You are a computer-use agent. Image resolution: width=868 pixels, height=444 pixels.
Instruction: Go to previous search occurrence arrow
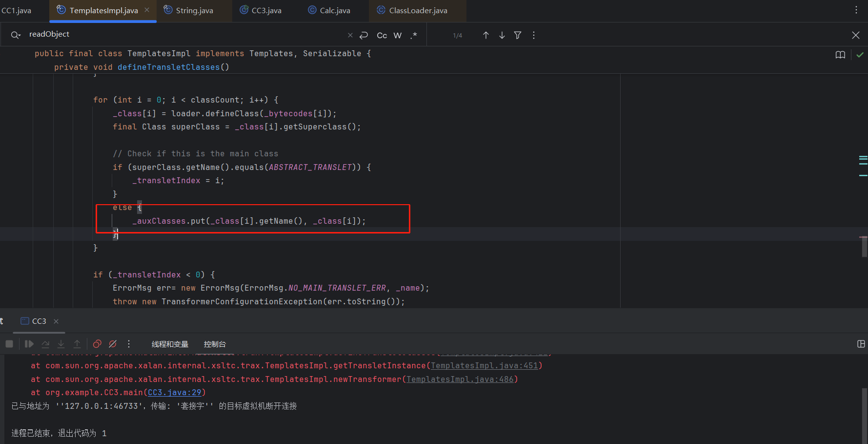coord(486,35)
